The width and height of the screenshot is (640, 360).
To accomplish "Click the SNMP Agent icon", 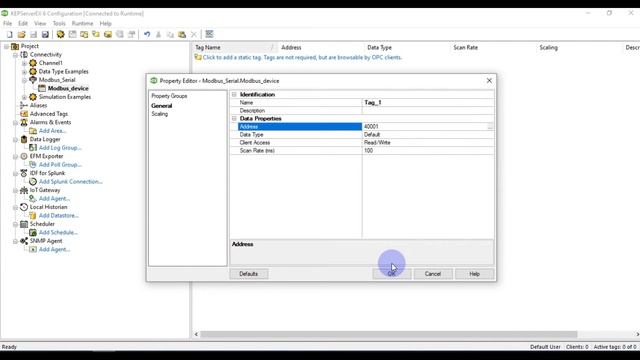I will 24,241.
